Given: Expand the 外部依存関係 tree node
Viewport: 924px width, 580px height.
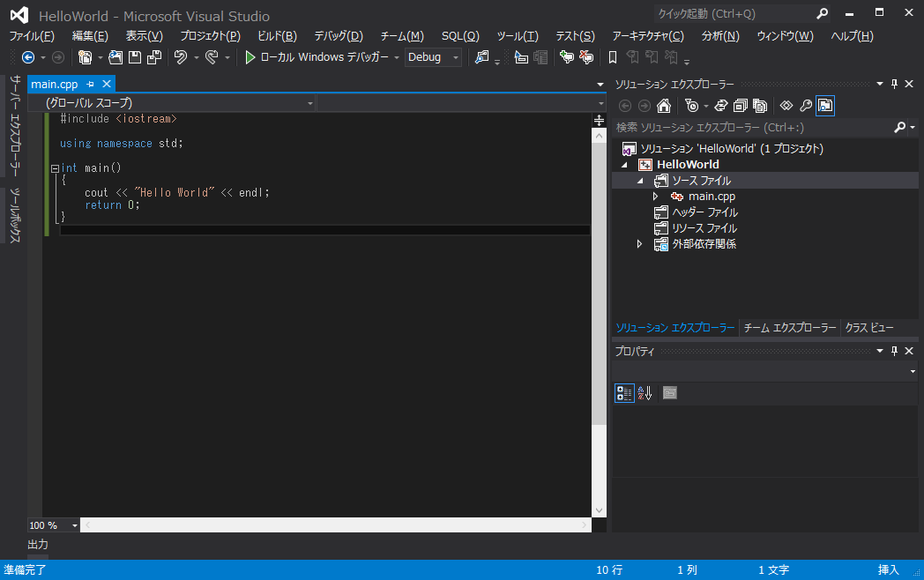Looking at the screenshot, I should pos(639,244).
